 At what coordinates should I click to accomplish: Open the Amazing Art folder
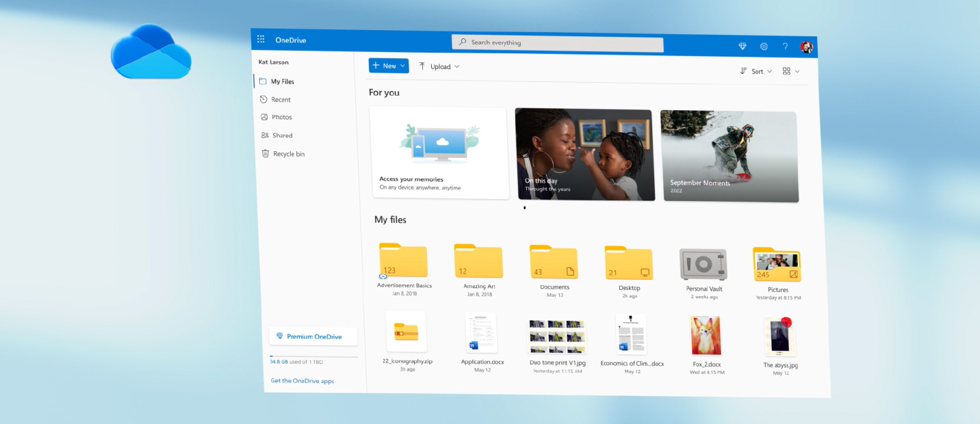click(x=478, y=262)
